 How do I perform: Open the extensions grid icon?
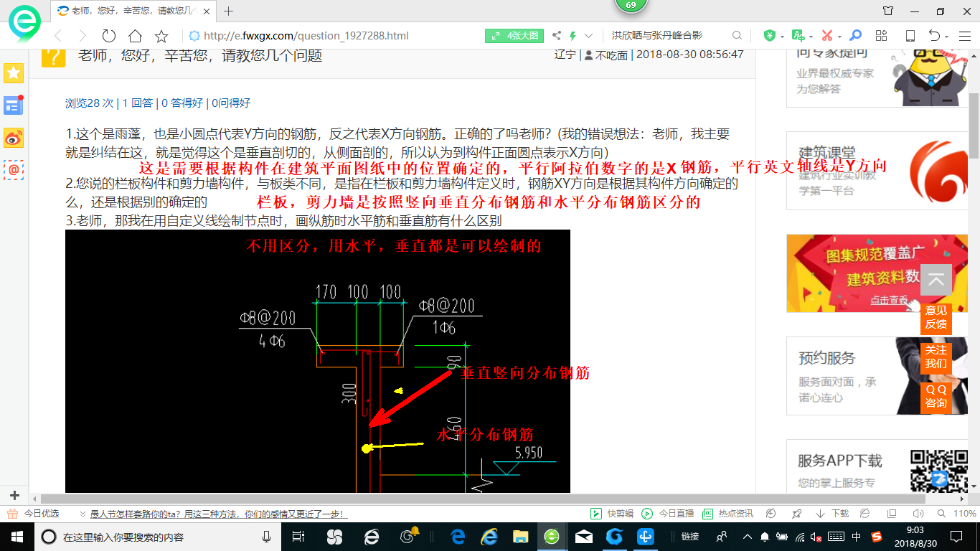[882, 35]
